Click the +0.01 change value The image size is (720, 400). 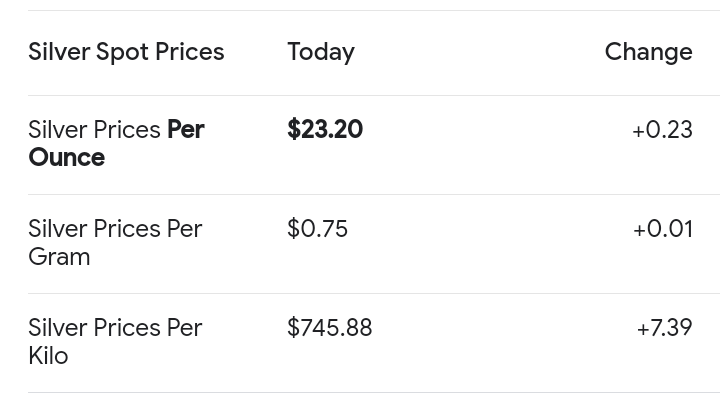click(663, 229)
